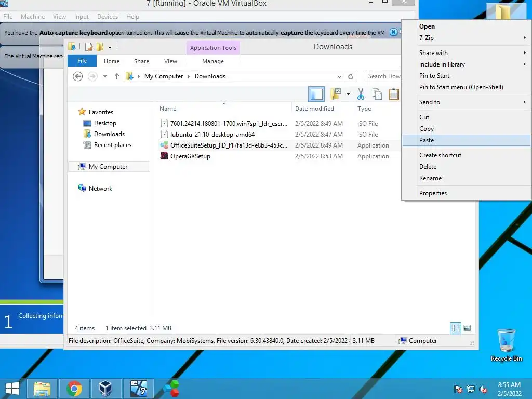
Task: Switch to large icons view in status bar
Action: coord(467,328)
